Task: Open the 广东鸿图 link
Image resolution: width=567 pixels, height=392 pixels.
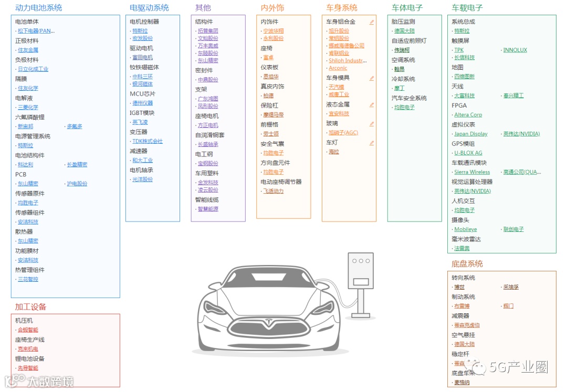Action: click(208, 99)
